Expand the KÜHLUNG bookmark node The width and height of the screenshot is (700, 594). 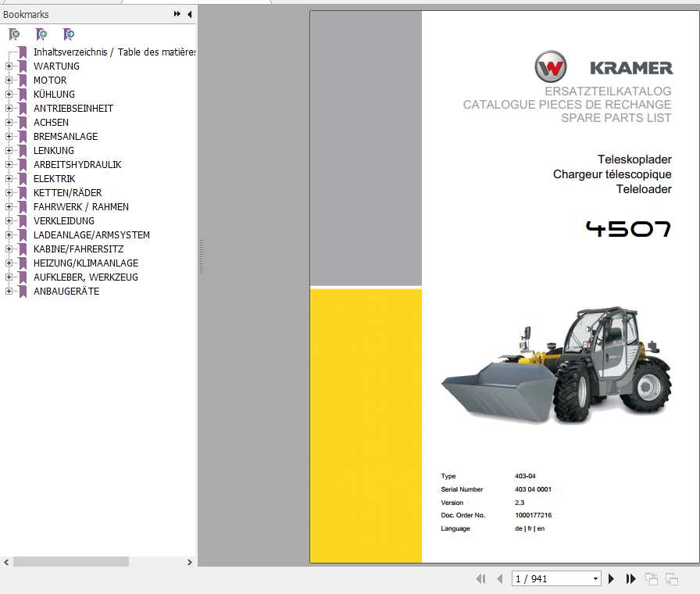click(9, 95)
